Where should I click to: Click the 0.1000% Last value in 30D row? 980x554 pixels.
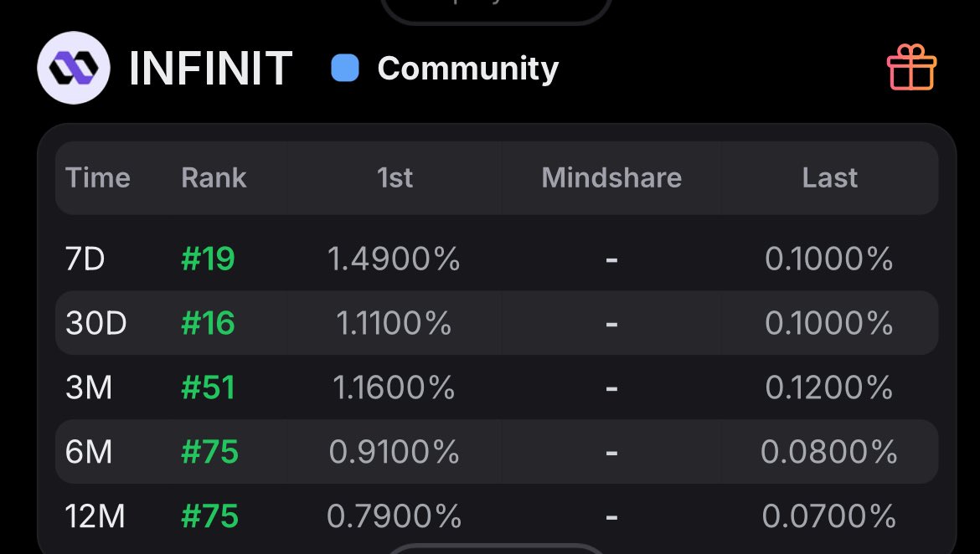tap(828, 323)
